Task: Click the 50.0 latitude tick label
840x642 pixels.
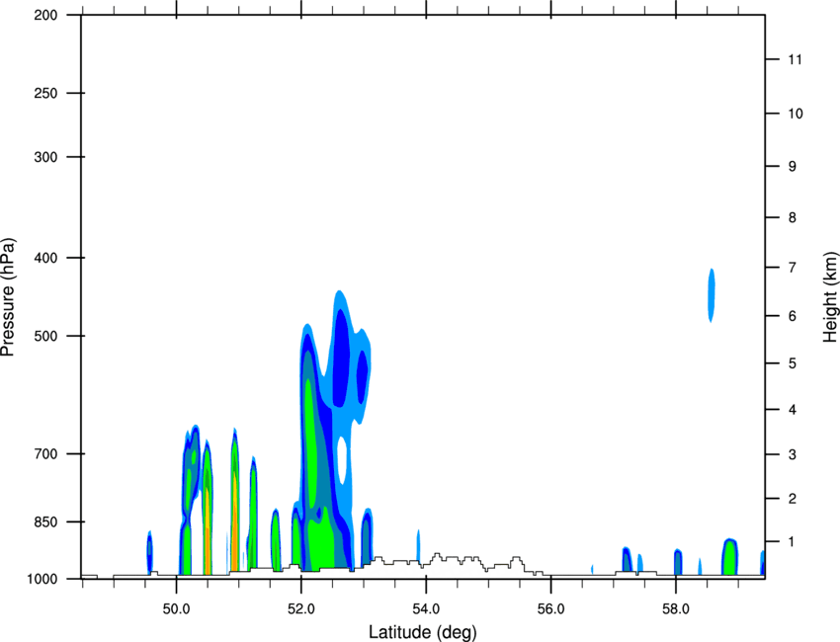Action: (x=177, y=609)
